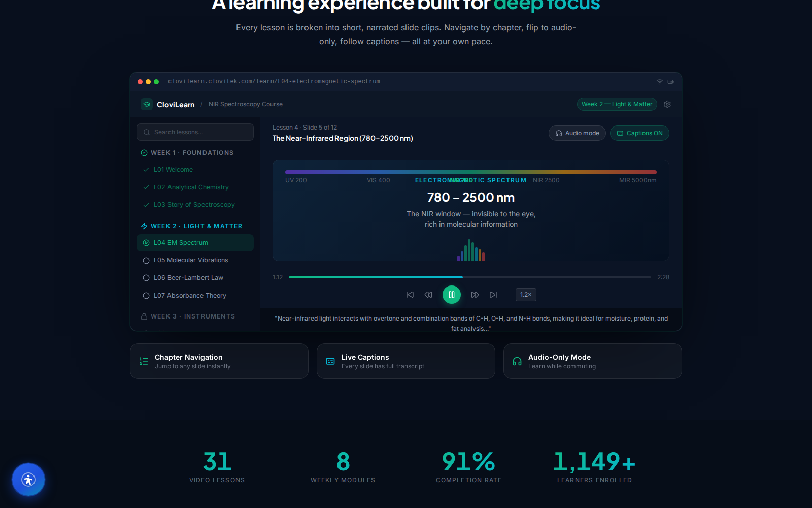Skip to previous slide
The image size is (812, 508).
(410, 295)
